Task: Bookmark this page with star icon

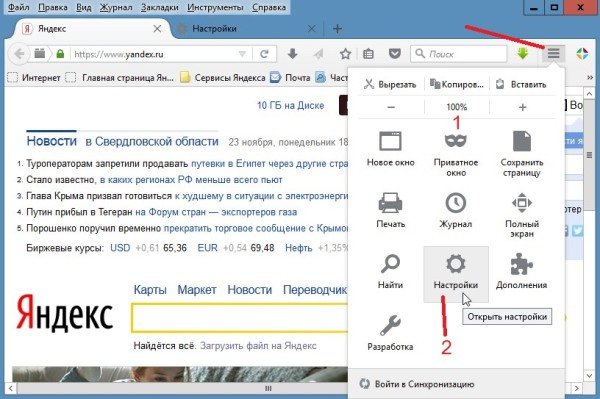Action: (x=345, y=54)
